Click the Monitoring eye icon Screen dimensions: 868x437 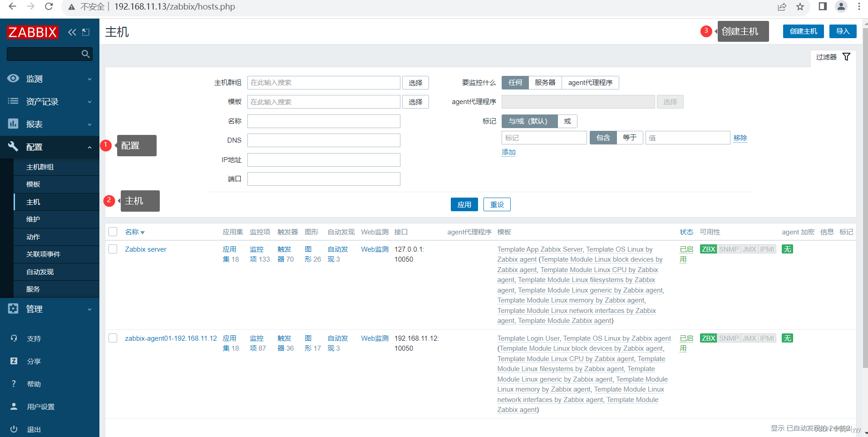click(x=13, y=78)
